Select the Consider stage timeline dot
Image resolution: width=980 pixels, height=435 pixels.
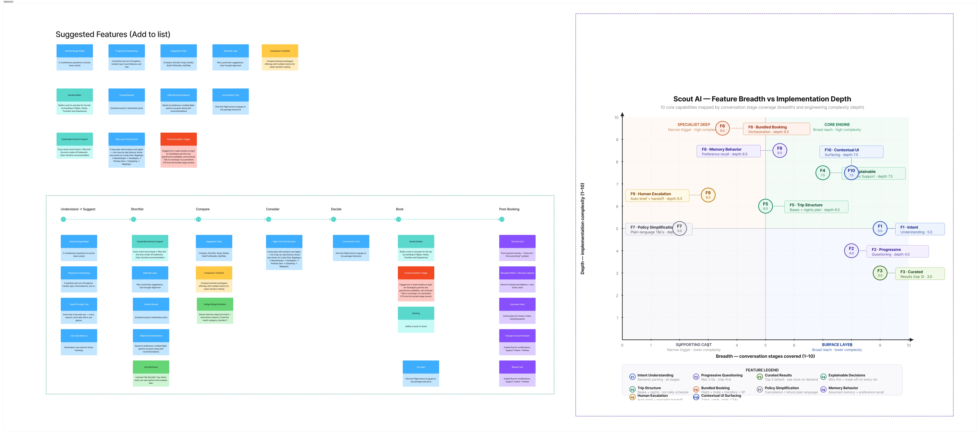tap(269, 219)
